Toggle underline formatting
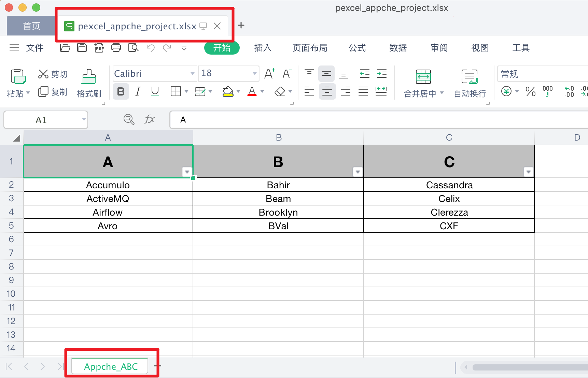The image size is (588, 378). tap(155, 91)
